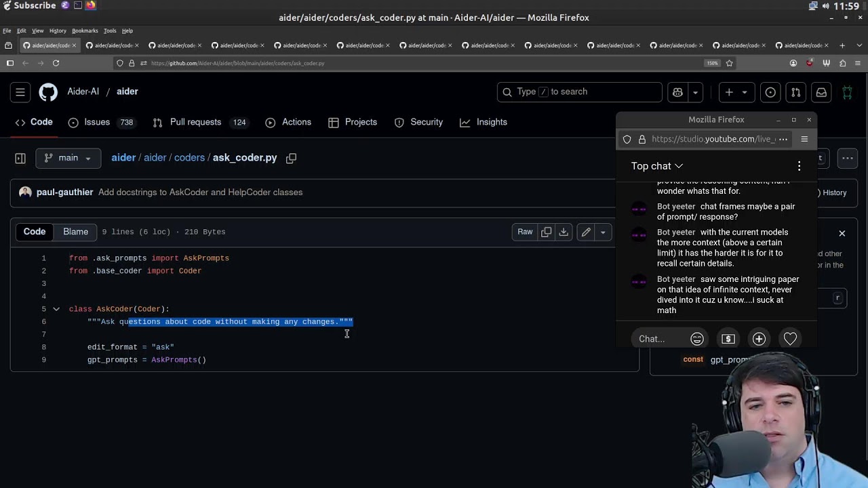Image resolution: width=868 pixels, height=488 pixels.
Task: Open the main branch selector dropdown
Action: pos(68,158)
